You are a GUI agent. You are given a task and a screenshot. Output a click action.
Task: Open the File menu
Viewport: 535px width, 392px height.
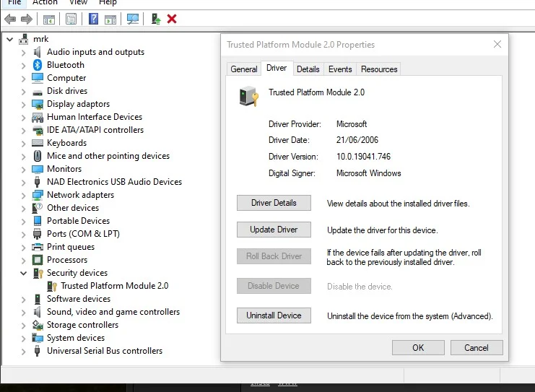click(x=14, y=2)
